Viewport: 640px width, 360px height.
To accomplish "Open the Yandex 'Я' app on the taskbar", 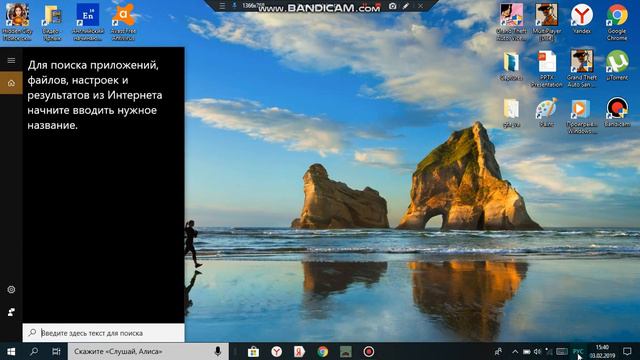I will coord(300,351).
